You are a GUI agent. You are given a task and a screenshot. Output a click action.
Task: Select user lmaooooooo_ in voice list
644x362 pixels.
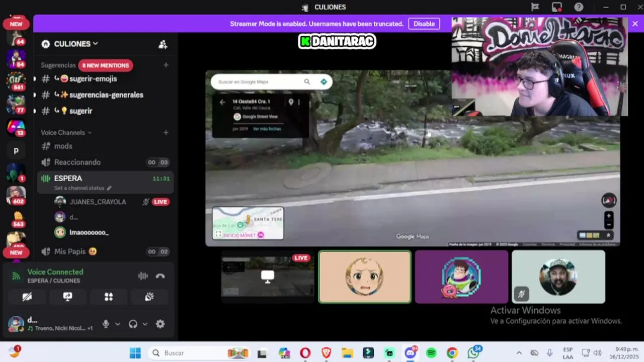(89, 232)
